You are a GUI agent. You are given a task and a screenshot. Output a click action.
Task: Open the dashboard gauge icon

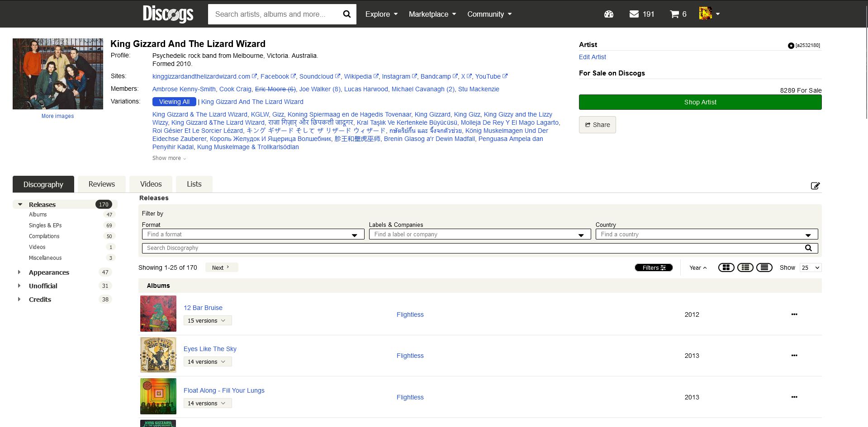click(609, 14)
